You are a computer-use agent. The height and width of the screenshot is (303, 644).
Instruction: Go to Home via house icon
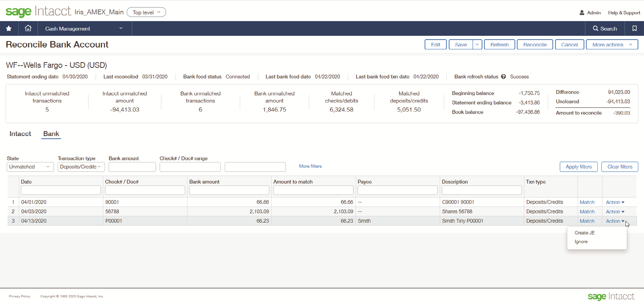click(28, 28)
